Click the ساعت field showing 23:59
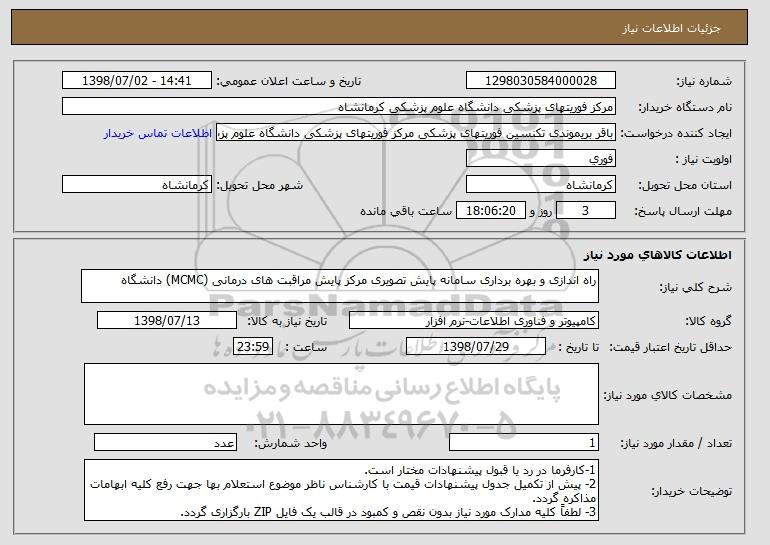Image resolution: width=770 pixels, height=545 pixels. 253,347
